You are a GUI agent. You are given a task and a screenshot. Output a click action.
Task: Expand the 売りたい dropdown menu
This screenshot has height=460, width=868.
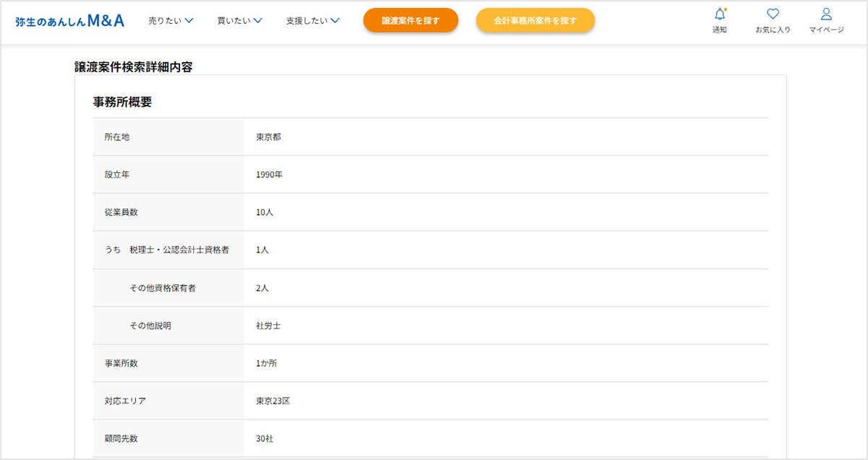click(x=171, y=21)
